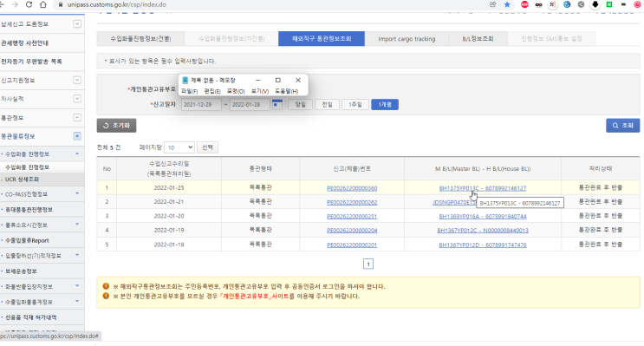Expand the 신고지원정보 sidebar section

point(77,80)
